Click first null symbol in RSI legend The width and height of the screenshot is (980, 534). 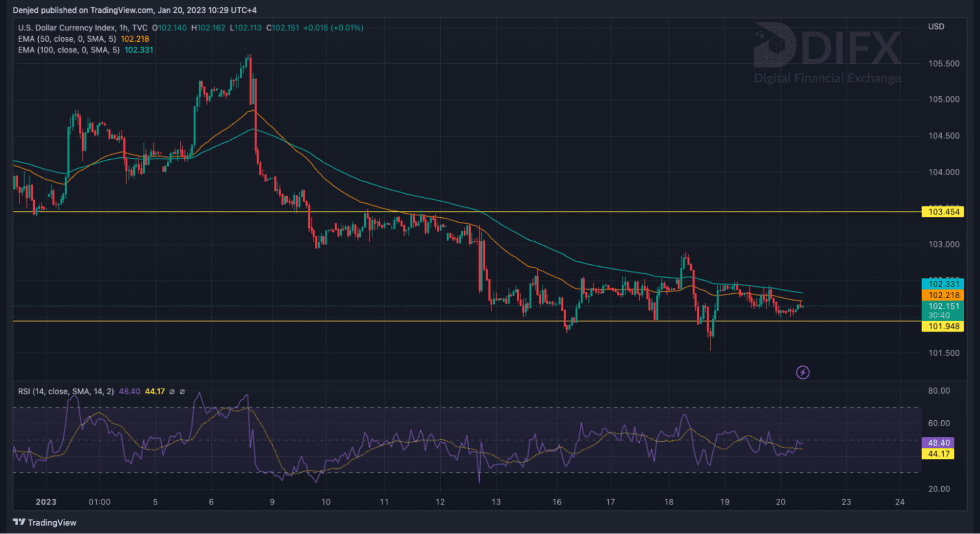[x=172, y=391]
